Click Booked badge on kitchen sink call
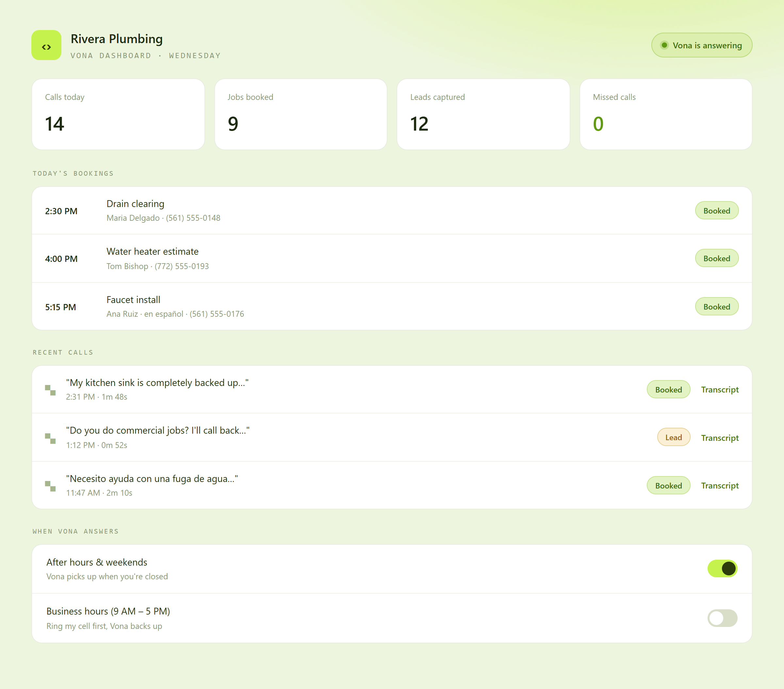This screenshot has height=689, width=784. coord(668,390)
